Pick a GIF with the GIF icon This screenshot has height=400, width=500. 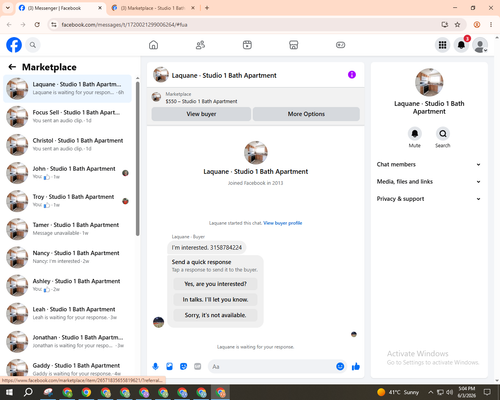198,367
